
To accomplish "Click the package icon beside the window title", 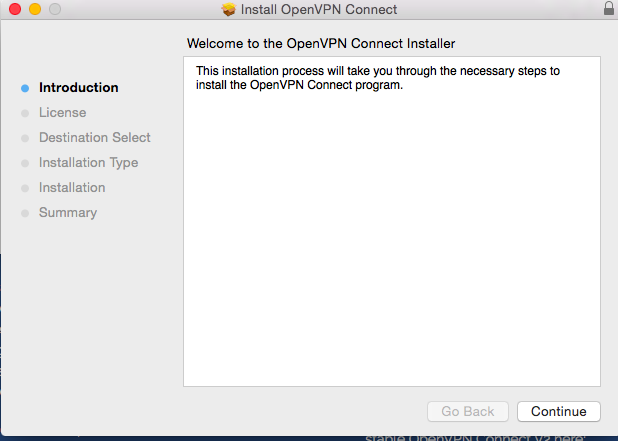I will pyautogui.click(x=229, y=9).
